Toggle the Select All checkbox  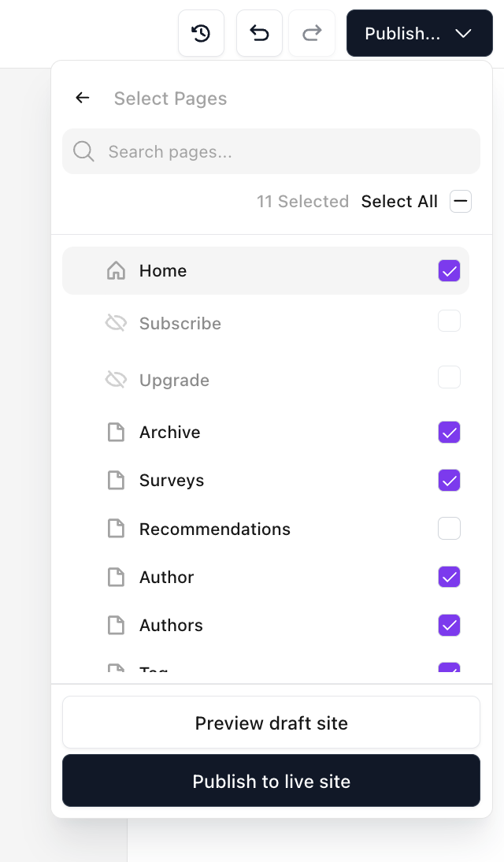click(x=461, y=202)
